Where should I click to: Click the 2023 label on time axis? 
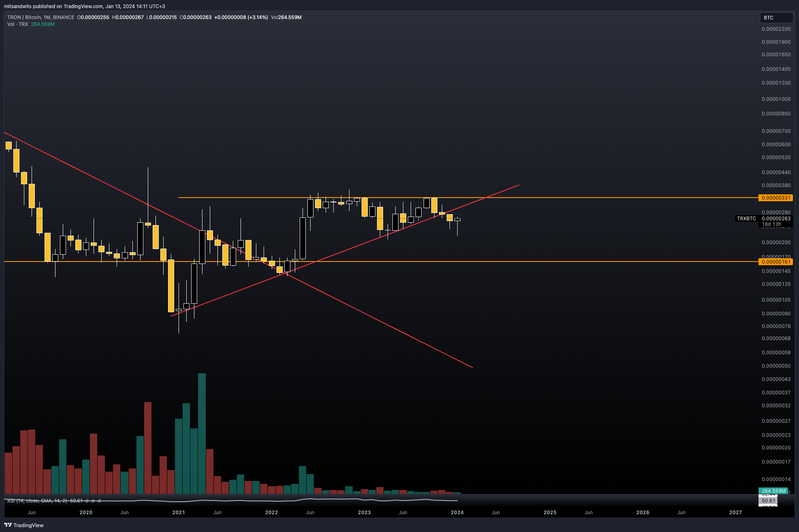pyautogui.click(x=364, y=513)
